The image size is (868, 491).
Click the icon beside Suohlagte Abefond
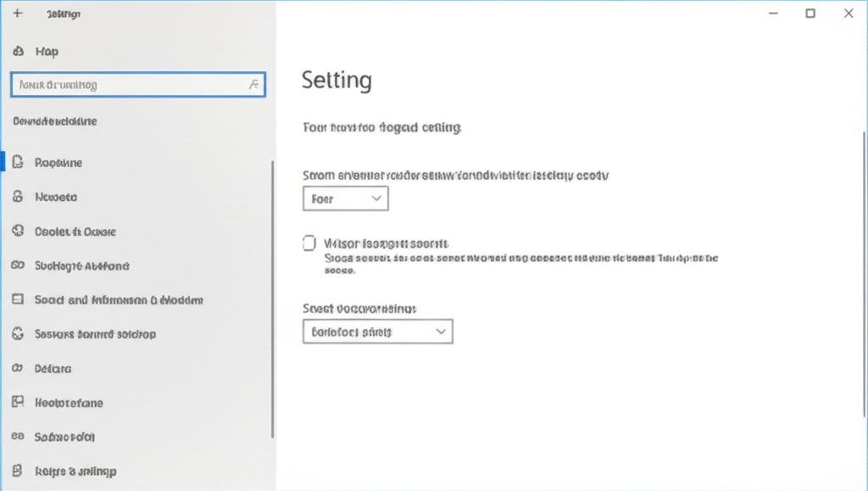click(x=18, y=265)
